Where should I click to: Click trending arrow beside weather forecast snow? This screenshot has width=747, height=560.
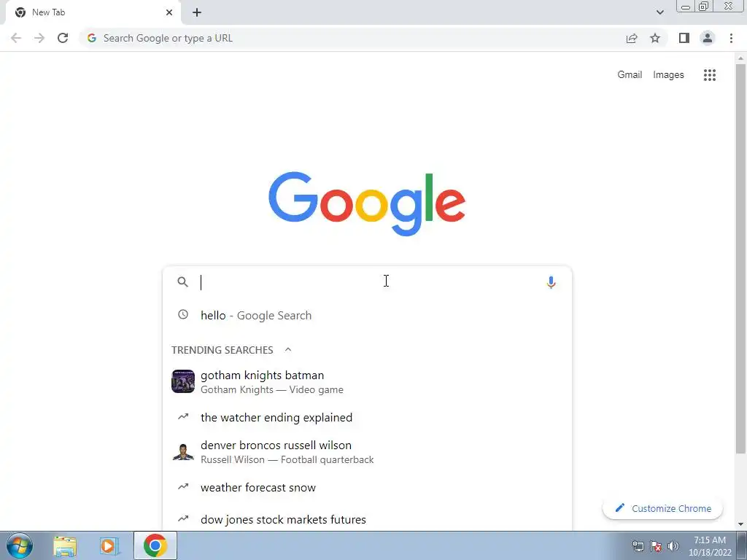(183, 486)
